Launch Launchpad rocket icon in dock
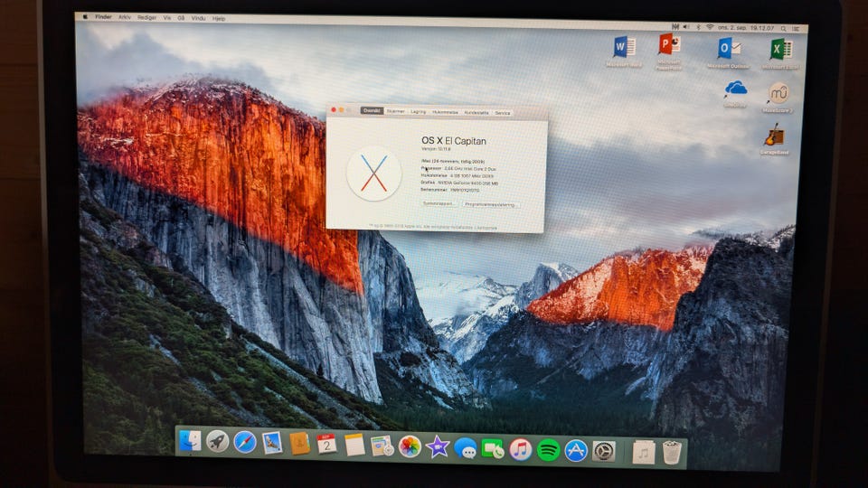The image size is (868, 488). pyautogui.click(x=218, y=442)
